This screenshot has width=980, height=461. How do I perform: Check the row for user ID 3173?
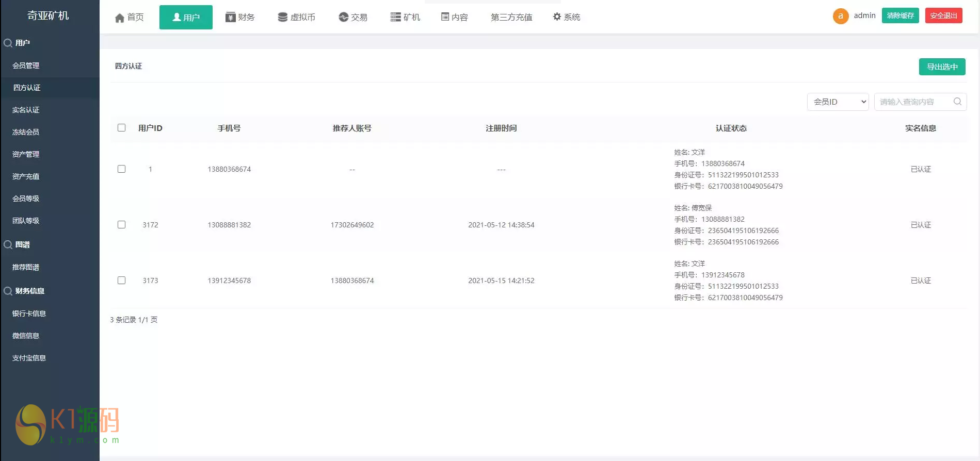pyautogui.click(x=122, y=281)
